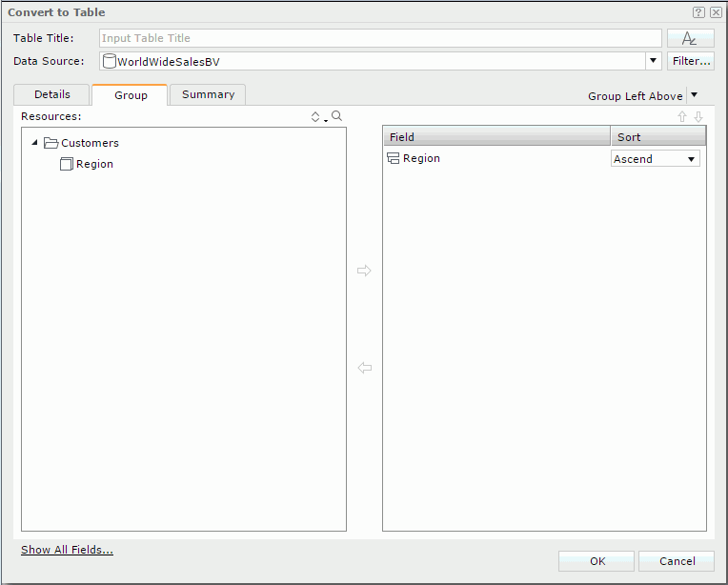Click the Sort column header
The width and height of the screenshot is (728, 585).
point(658,137)
